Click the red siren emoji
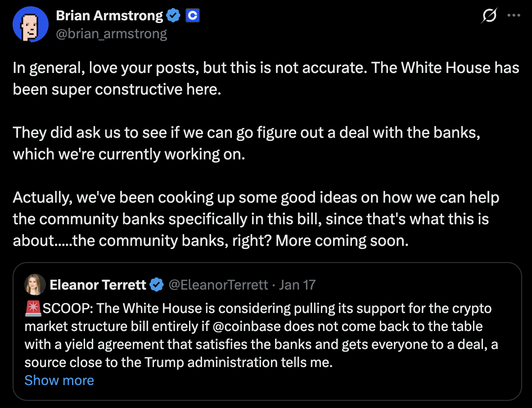This screenshot has width=532, height=408. 33,308
